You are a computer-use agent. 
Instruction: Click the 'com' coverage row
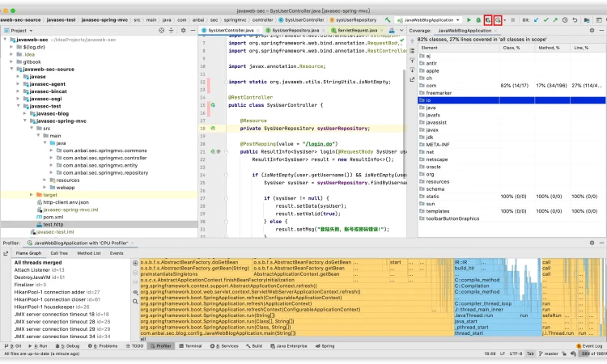[511, 86]
